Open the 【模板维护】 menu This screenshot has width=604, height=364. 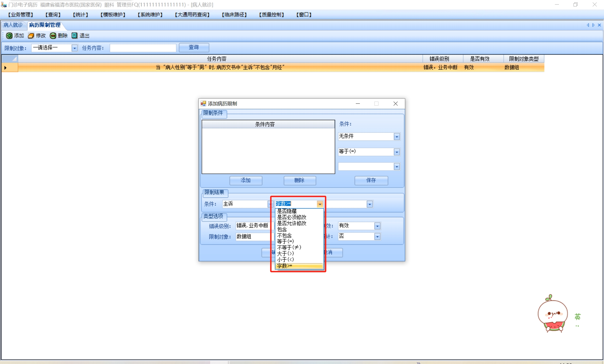113,15
